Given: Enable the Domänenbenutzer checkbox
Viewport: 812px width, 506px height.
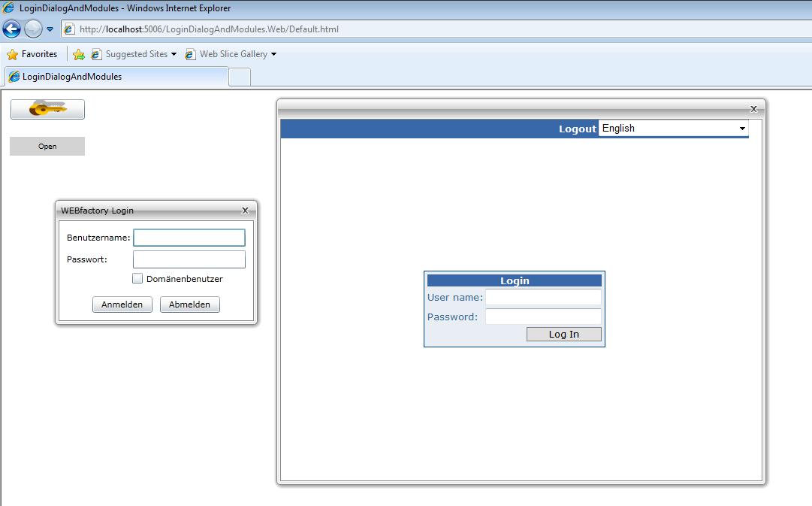Looking at the screenshot, I should coord(137,278).
